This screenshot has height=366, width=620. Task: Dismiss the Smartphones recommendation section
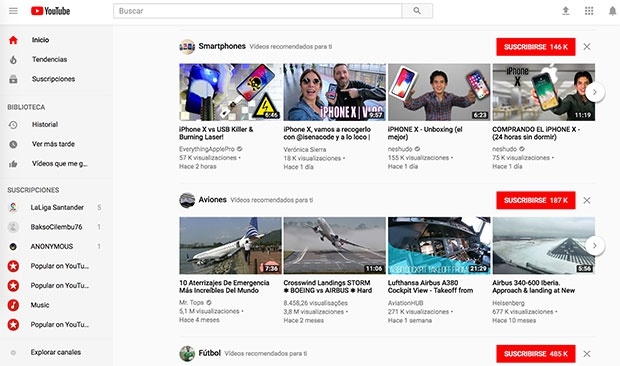point(587,47)
